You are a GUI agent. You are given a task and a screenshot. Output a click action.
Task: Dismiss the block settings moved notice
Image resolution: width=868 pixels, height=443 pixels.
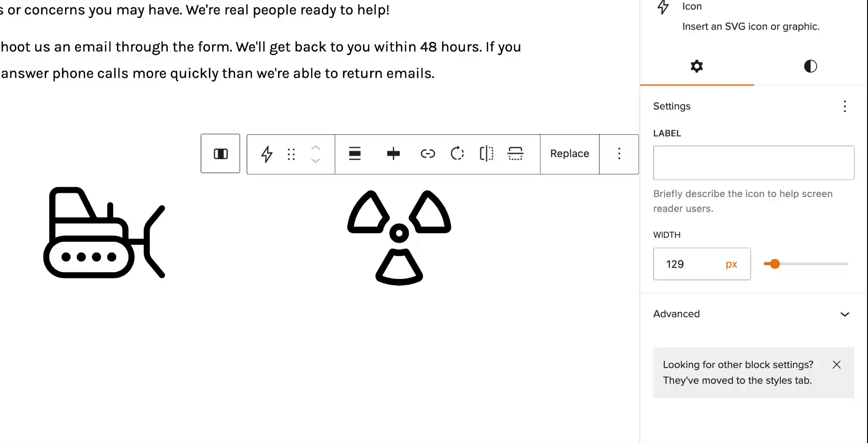[836, 365]
